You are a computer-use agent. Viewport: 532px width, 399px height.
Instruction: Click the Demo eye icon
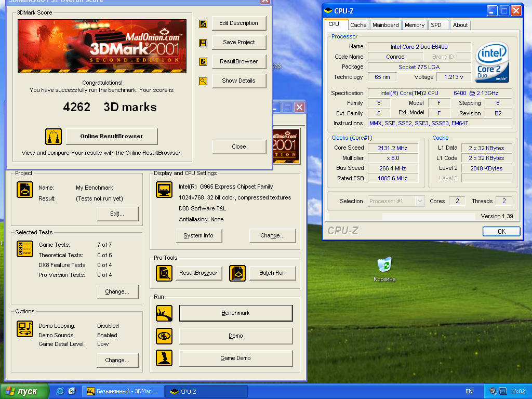(164, 336)
